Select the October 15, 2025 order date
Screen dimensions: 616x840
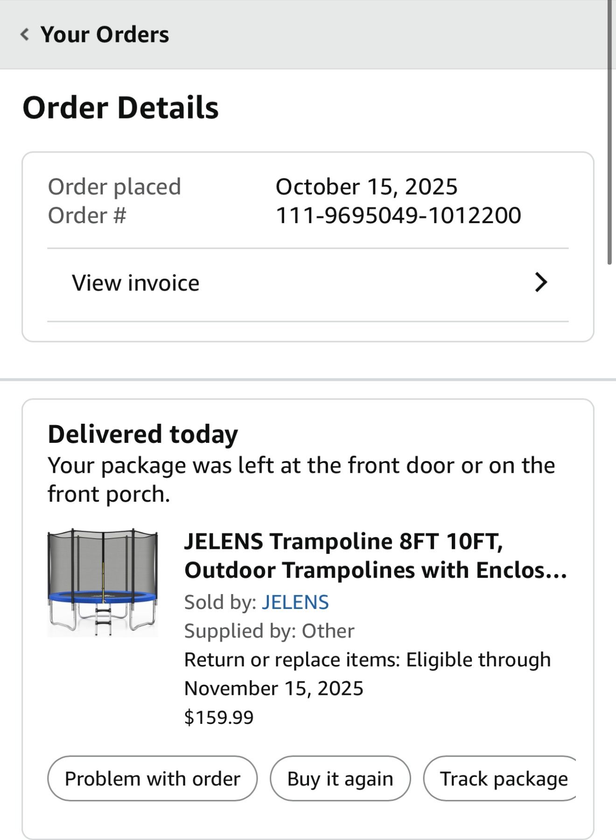(x=366, y=187)
